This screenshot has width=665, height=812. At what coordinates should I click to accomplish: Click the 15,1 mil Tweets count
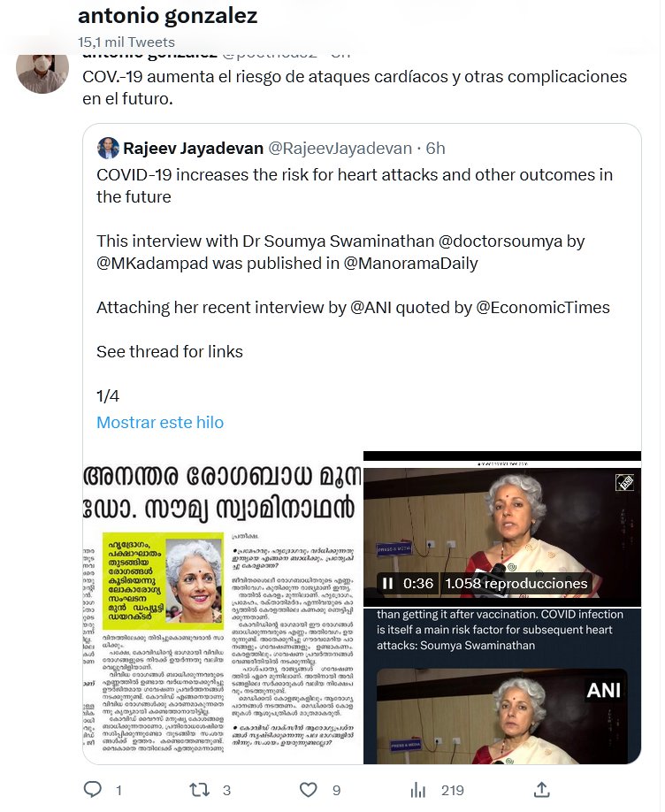pyautogui.click(x=126, y=42)
